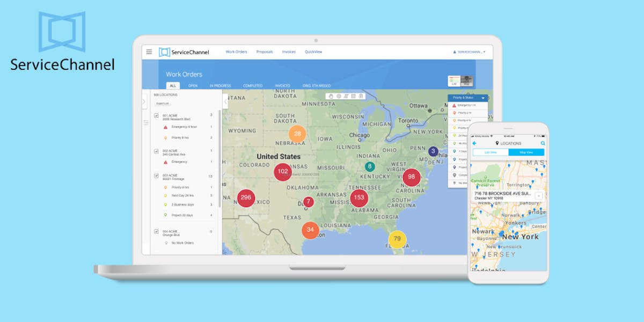Open the hamburger menu beside the logo
This screenshot has width=644, height=322.
coord(149,52)
